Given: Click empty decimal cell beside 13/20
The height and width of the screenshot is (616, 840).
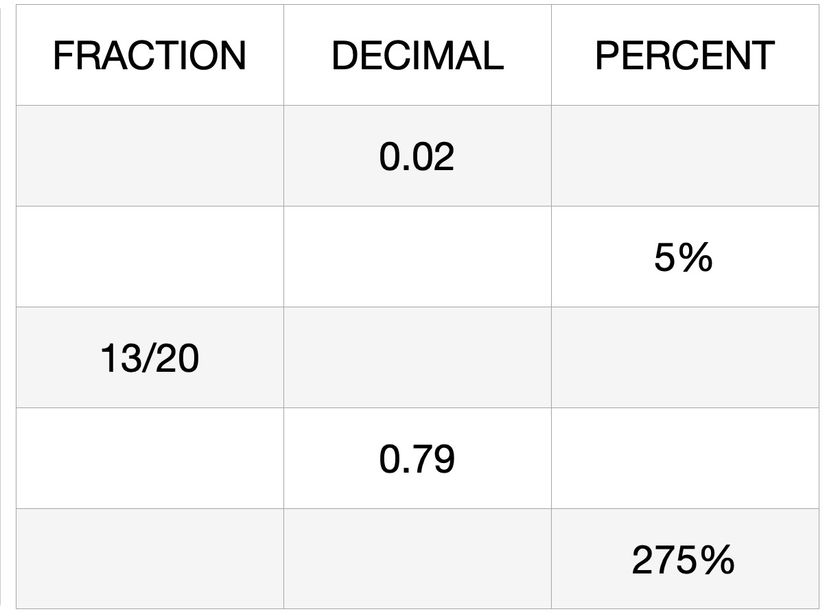Looking at the screenshot, I should tap(417, 358).
